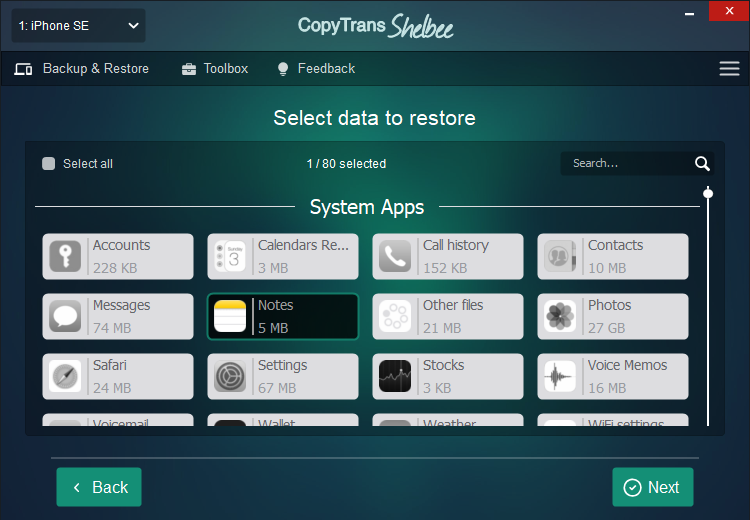Click the Feedback lightbulb icon
This screenshot has height=520, width=750.
pos(283,69)
